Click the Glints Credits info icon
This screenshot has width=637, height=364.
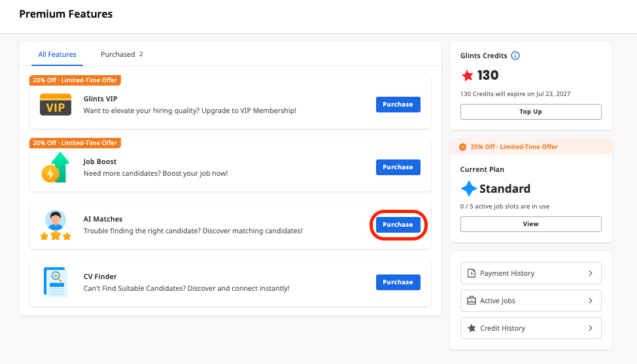tap(515, 56)
